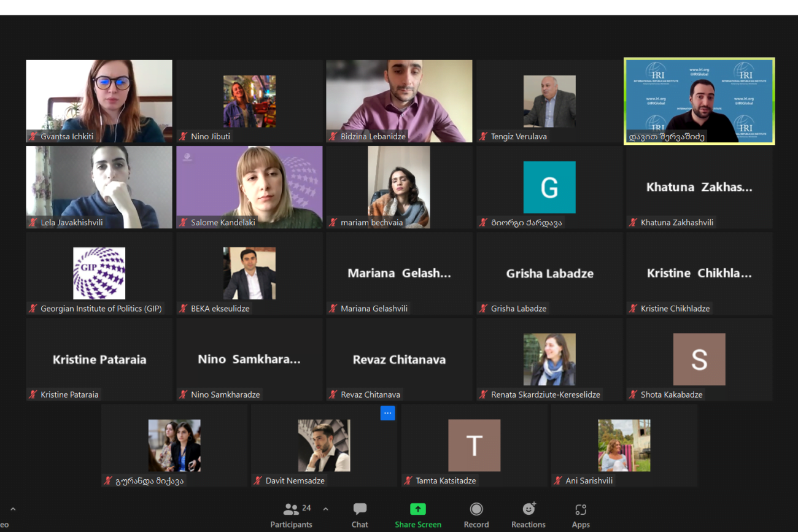The width and height of the screenshot is (798, 532).
Task: Click the Georgian Institute of Politics logo tile
Action: pyautogui.click(x=99, y=273)
